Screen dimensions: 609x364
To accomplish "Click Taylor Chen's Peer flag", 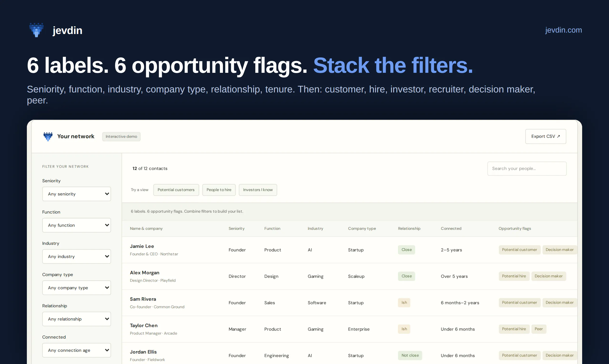I will 539,329.
